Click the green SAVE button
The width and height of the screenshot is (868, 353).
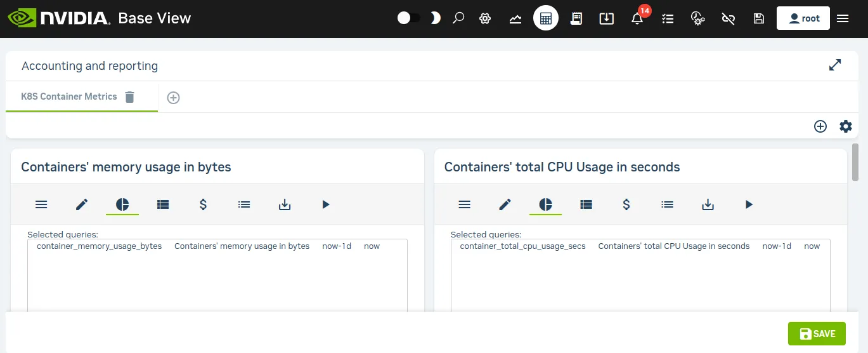pyautogui.click(x=817, y=334)
